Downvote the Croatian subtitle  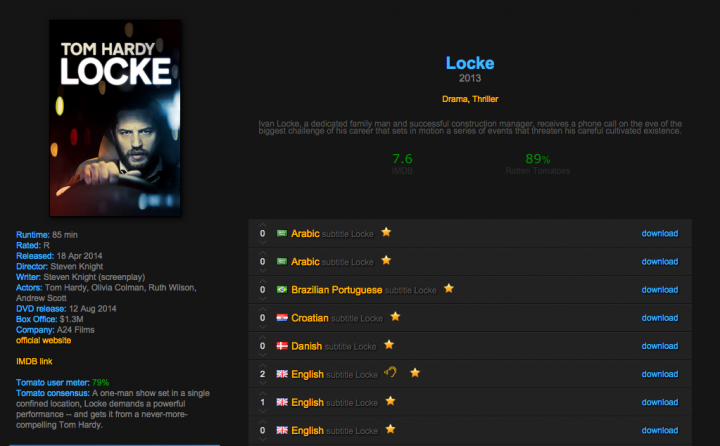[262, 327]
